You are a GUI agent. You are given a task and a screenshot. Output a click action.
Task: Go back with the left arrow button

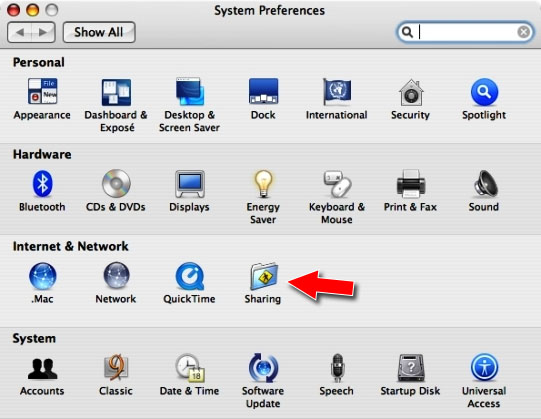(x=19, y=32)
